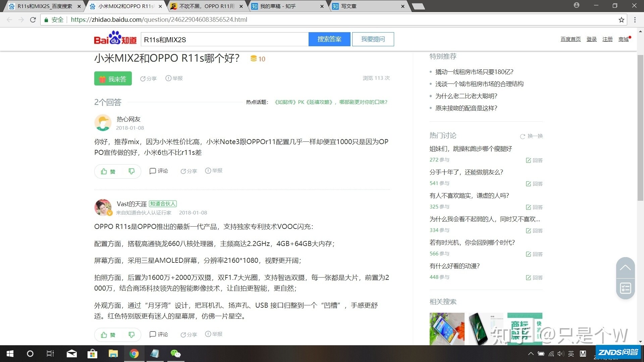Click the back-to-top arrow floating button

625,267
